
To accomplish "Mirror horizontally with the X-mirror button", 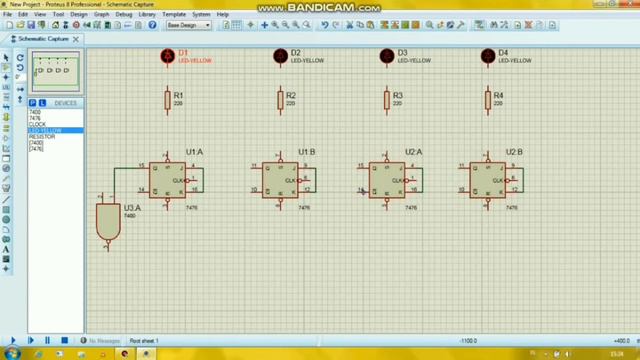I will click(20, 89).
